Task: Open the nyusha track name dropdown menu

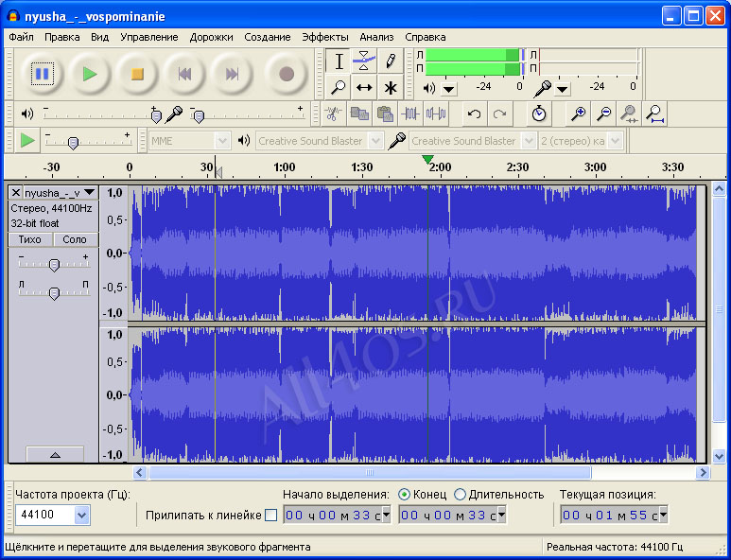Action: pos(90,192)
